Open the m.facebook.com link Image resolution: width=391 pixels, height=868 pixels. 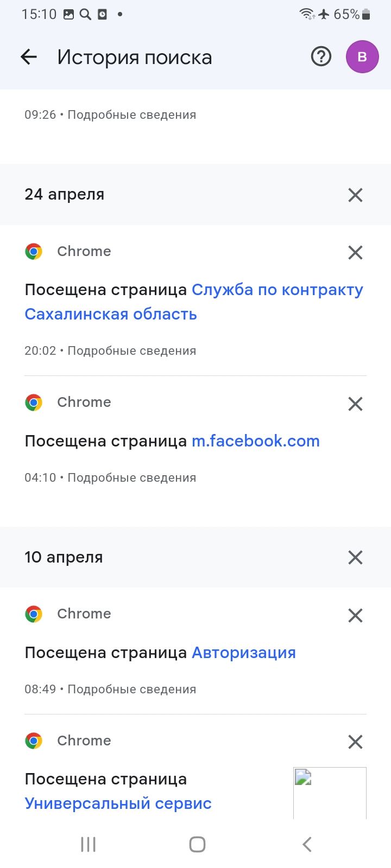tap(255, 441)
